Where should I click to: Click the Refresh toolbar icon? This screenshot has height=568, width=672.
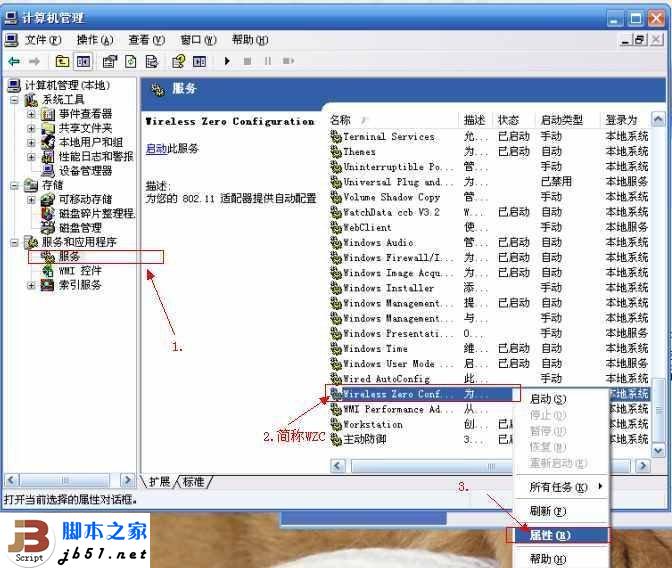click(131, 62)
